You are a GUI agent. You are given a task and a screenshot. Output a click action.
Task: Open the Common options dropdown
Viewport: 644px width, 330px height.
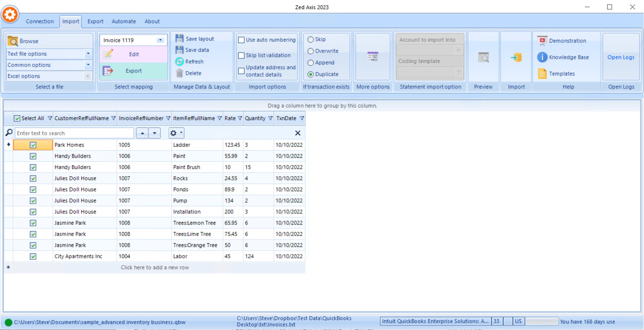click(88, 65)
